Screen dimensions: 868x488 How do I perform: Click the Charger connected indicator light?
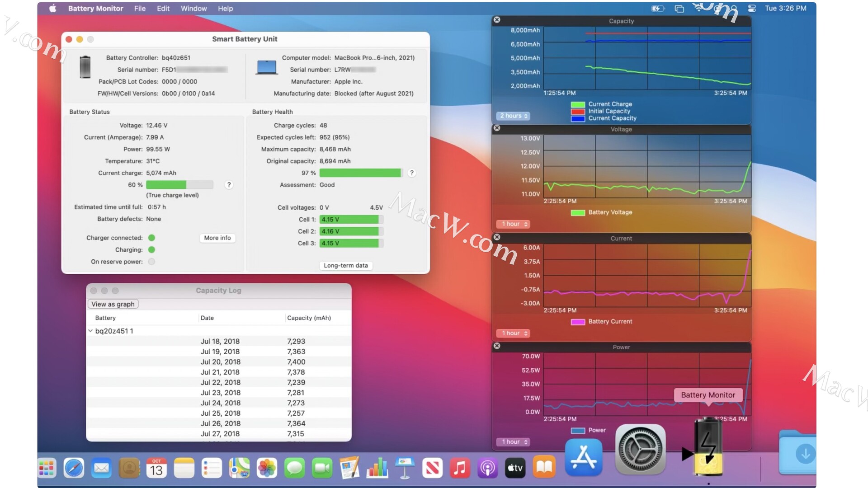151,238
